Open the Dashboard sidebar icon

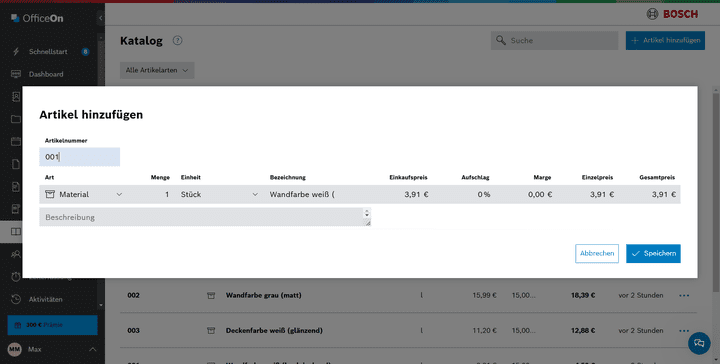click(16, 74)
